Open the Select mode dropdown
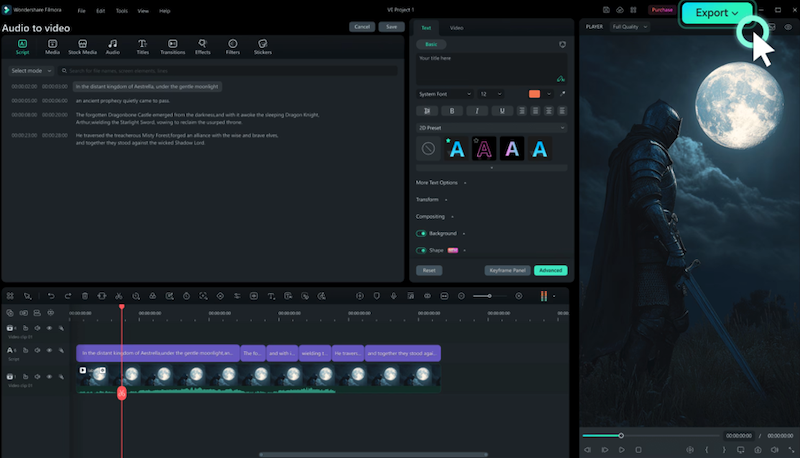Viewport: 800px width, 458px height. [x=29, y=71]
